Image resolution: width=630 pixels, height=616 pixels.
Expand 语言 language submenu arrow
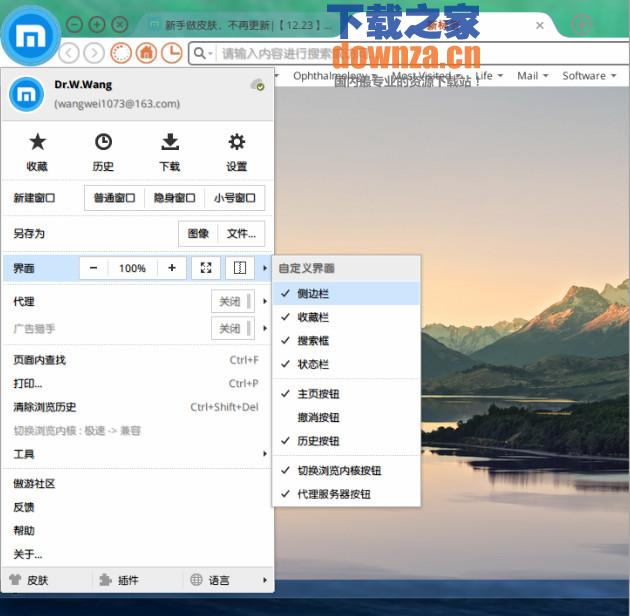coord(264,580)
